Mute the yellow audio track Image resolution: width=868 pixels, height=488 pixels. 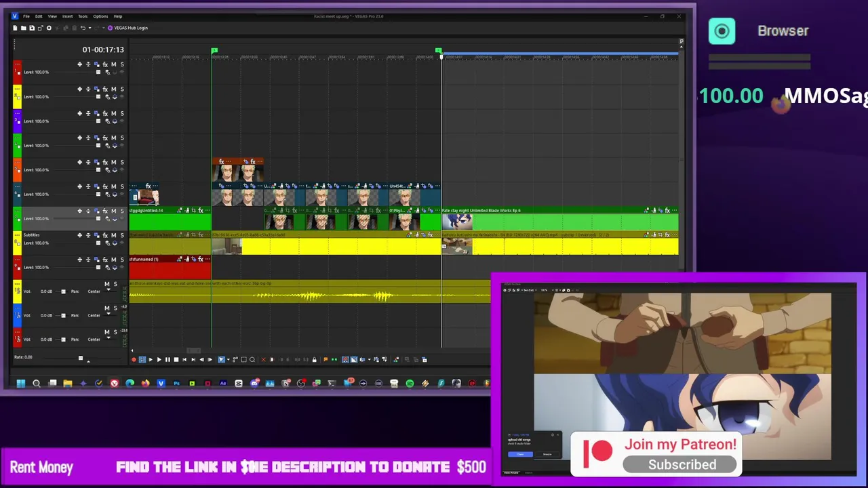click(x=106, y=284)
